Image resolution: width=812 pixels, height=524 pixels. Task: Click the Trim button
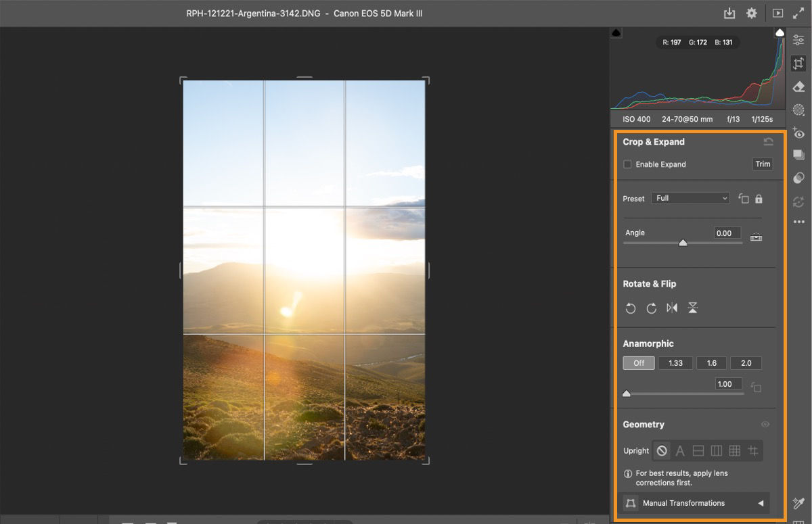click(763, 164)
